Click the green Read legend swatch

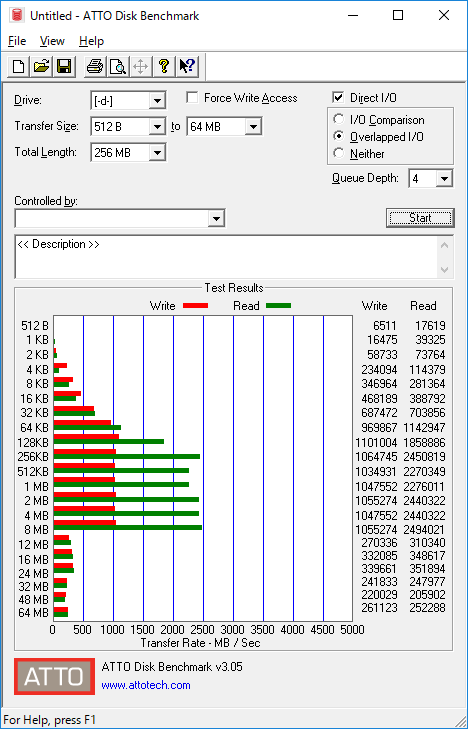click(278, 306)
